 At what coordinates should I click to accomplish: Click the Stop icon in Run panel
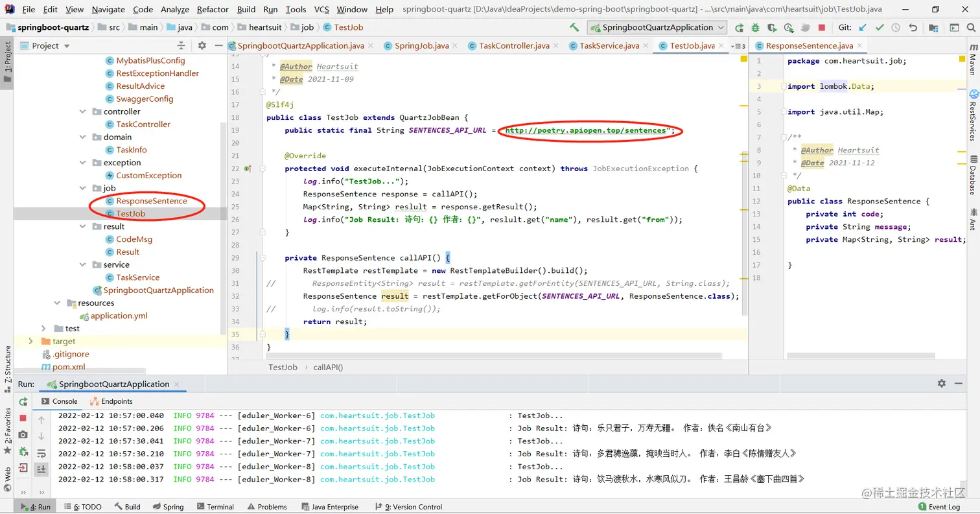point(23,418)
